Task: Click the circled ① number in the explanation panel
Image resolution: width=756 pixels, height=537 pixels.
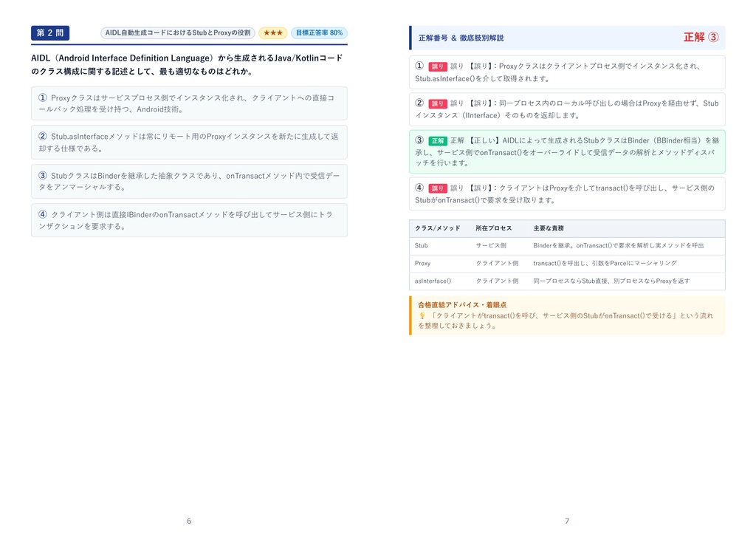Action: point(419,66)
